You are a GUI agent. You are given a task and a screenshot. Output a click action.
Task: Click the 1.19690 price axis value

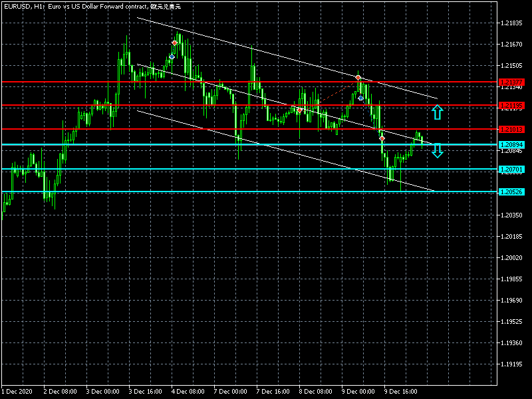511,301
